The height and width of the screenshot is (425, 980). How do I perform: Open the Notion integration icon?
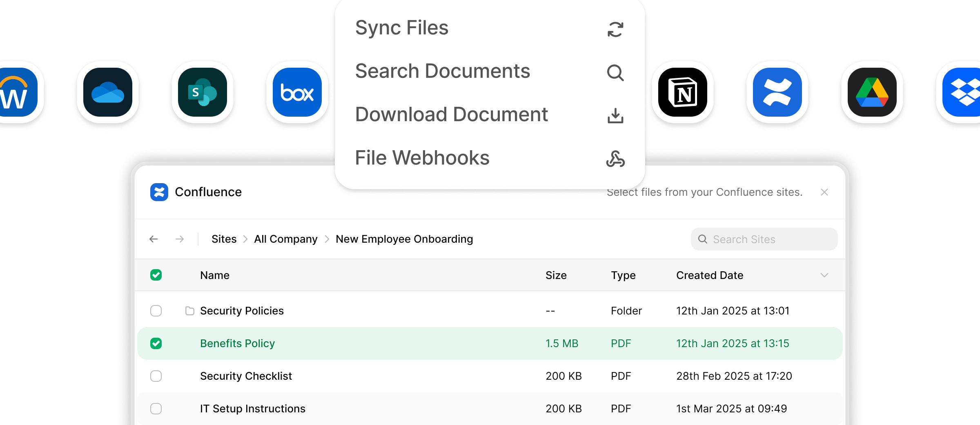click(x=683, y=92)
